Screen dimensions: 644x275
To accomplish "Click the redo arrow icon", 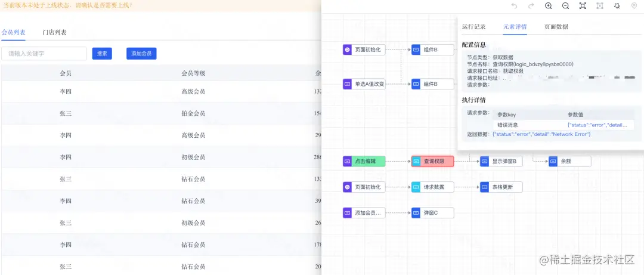I will (531, 6).
